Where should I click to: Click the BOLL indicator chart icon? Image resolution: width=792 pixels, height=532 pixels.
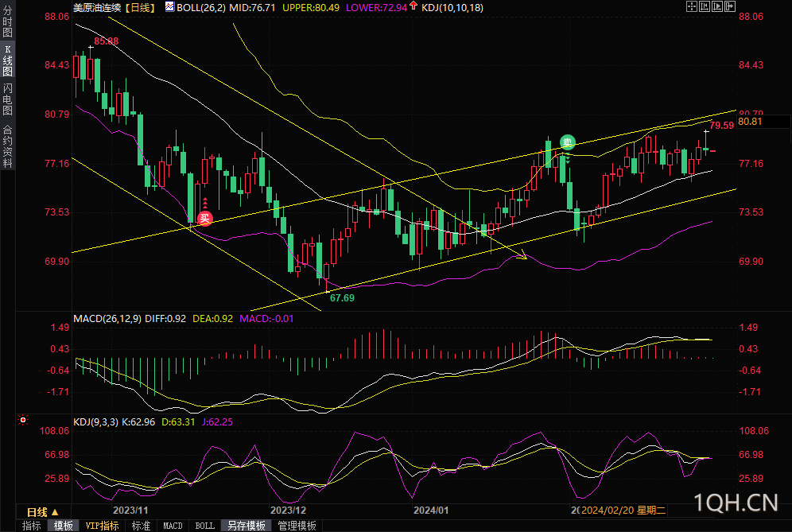click(169, 7)
